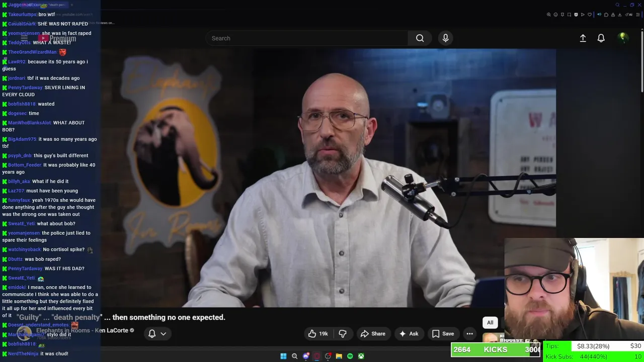This screenshot has height=362, width=644.
Task: Open the account avatar menu
Action: (x=622, y=38)
